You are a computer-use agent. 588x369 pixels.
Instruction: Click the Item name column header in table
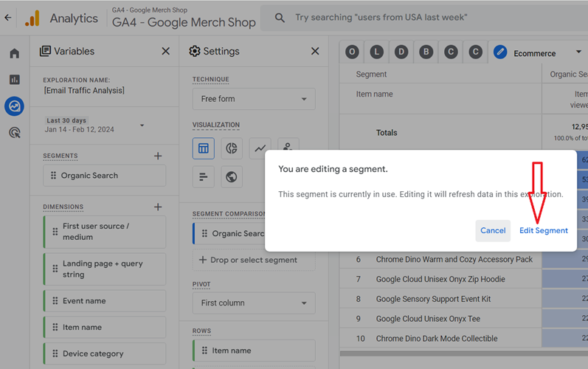(x=374, y=94)
